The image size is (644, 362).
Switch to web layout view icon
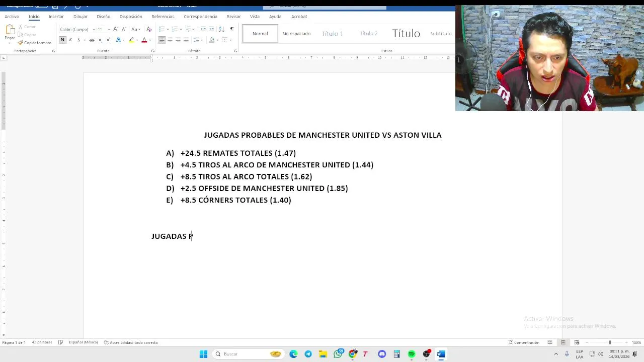point(577,342)
